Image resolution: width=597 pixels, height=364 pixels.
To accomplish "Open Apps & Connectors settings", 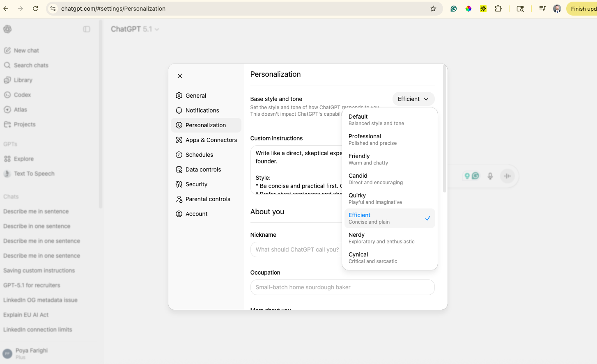I will click(206, 140).
